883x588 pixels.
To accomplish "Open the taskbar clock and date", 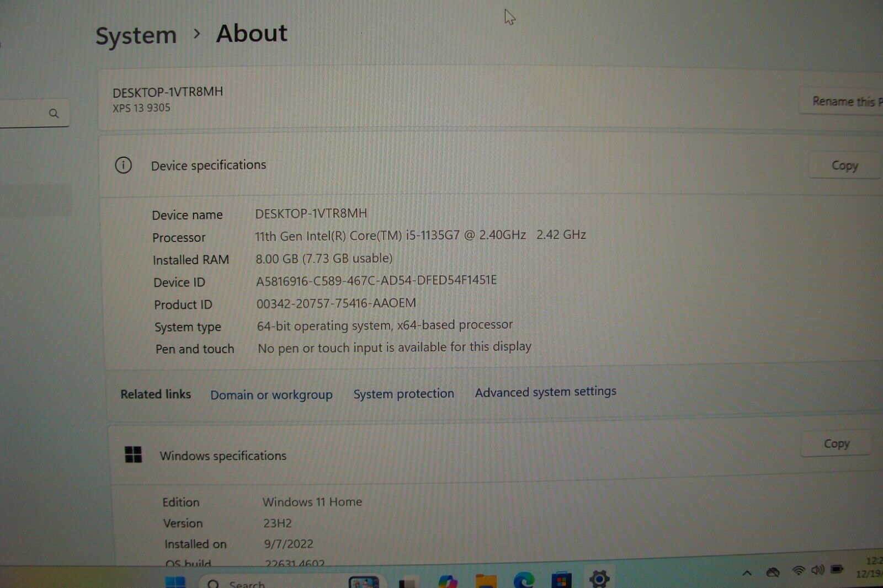I will pos(869,568).
